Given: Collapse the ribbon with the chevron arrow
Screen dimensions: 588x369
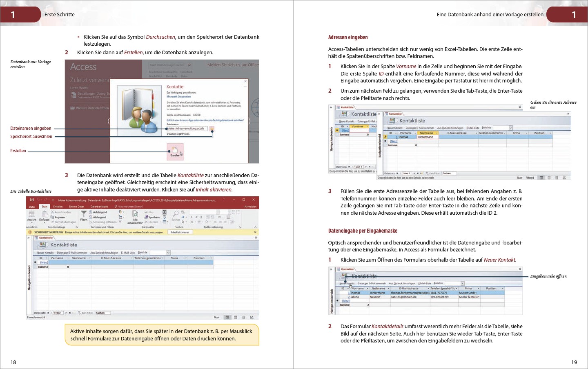Looking at the screenshot, I should coord(255,227).
